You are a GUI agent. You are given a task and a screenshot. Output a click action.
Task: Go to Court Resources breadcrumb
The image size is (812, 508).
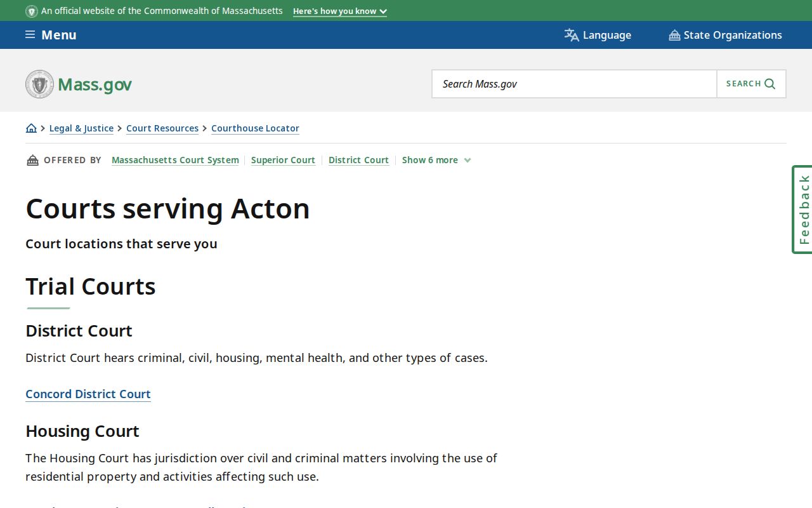pyautogui.click(x=162, y=128)
